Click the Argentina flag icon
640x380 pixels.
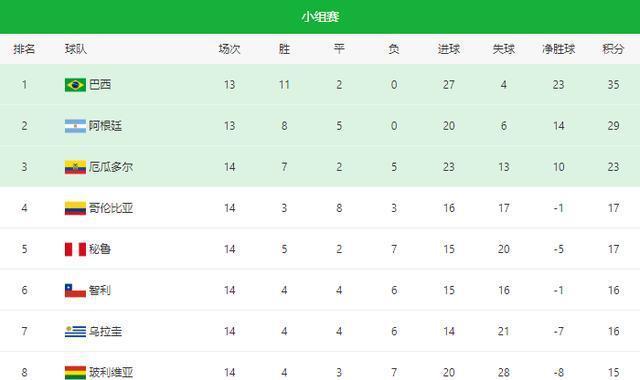point(75,126)
